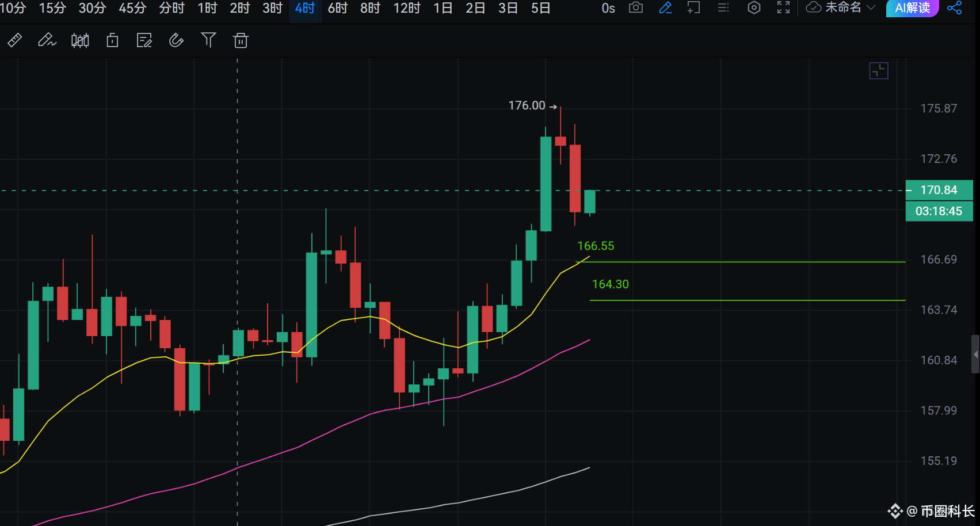Choose the 1日 timeframe
Image resolution: width=980 pixels, height=526 pixels.
point(443,8)
